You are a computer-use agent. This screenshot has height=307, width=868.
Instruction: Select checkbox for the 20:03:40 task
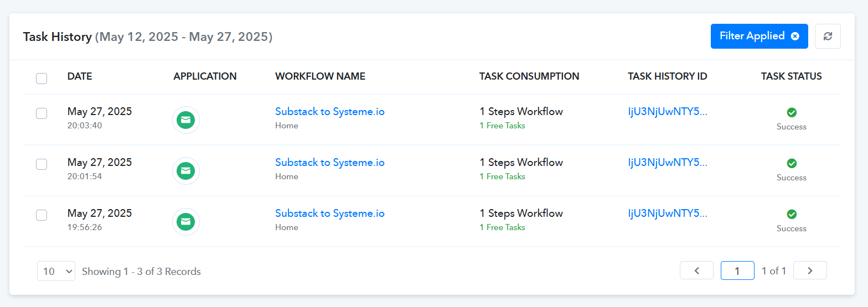42,113
